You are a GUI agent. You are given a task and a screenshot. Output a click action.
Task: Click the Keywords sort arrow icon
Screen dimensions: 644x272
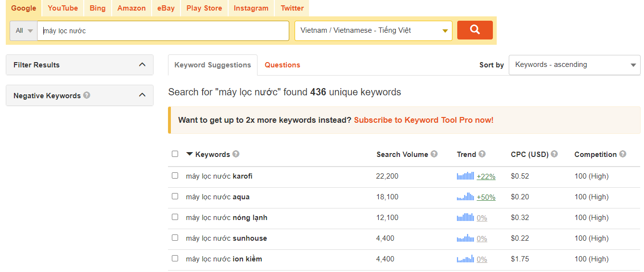[x=190, y=154]
